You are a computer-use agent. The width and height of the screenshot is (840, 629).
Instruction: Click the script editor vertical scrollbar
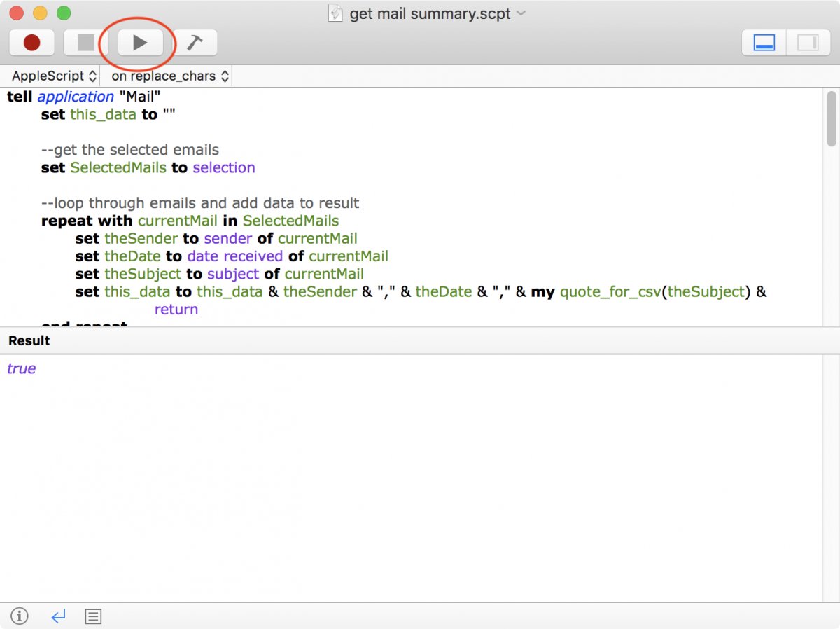831,119
